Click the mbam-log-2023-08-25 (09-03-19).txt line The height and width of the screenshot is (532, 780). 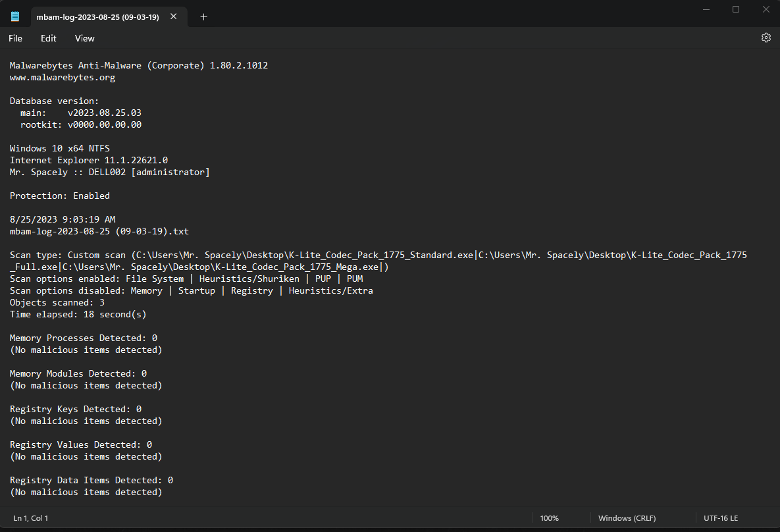tap(99, 231)
